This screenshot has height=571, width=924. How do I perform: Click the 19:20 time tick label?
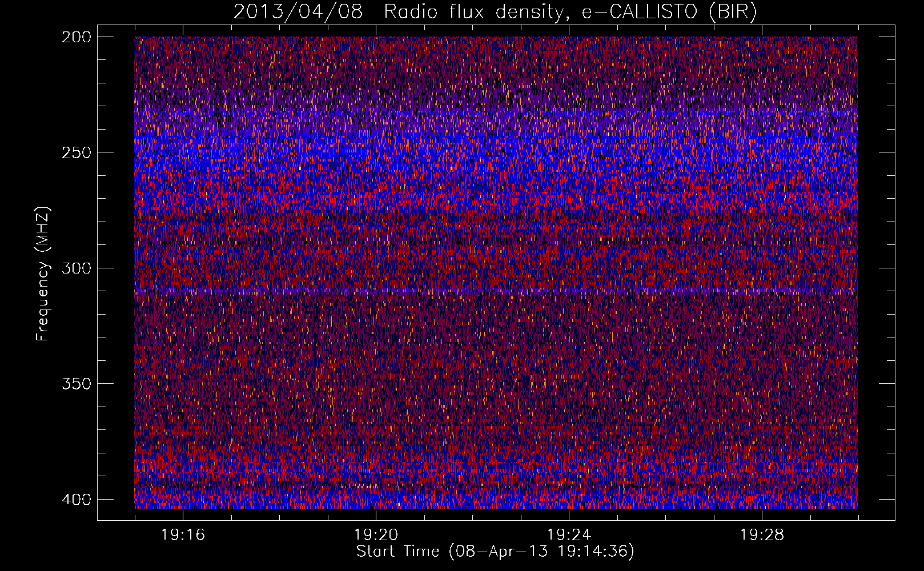coord(376,535)
